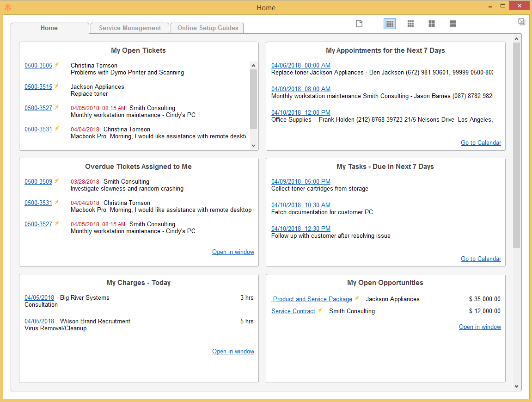
Task: Click lightning icon beside Service Contract opportunity
Action: pos(320,310)
